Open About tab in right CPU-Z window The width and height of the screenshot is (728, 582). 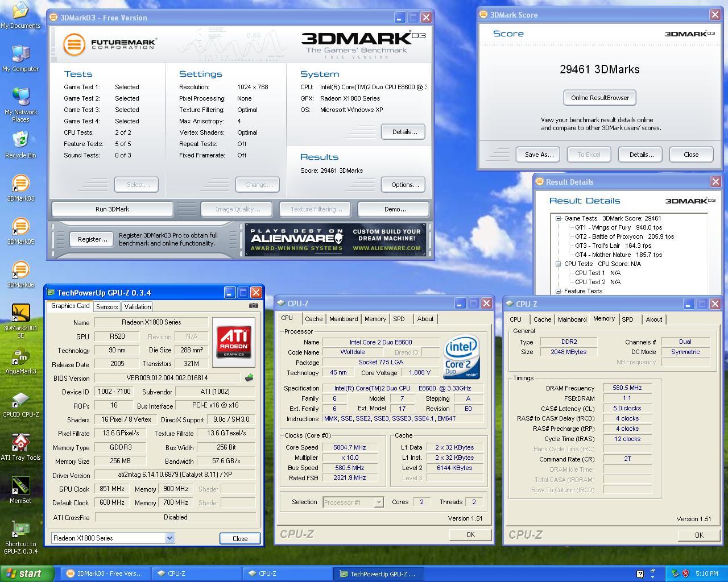[653, 319]
